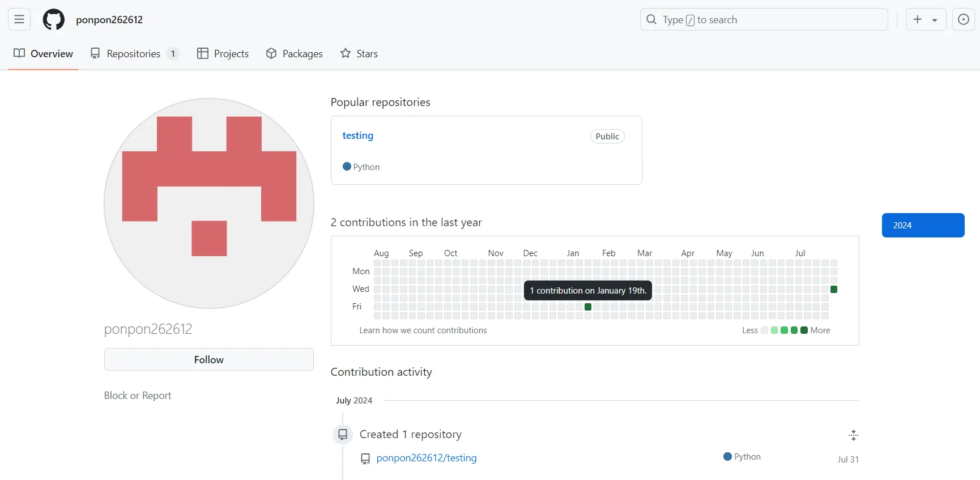980x480 pixels.
Task: Open the testing repository link
Action: pos(357,135)
